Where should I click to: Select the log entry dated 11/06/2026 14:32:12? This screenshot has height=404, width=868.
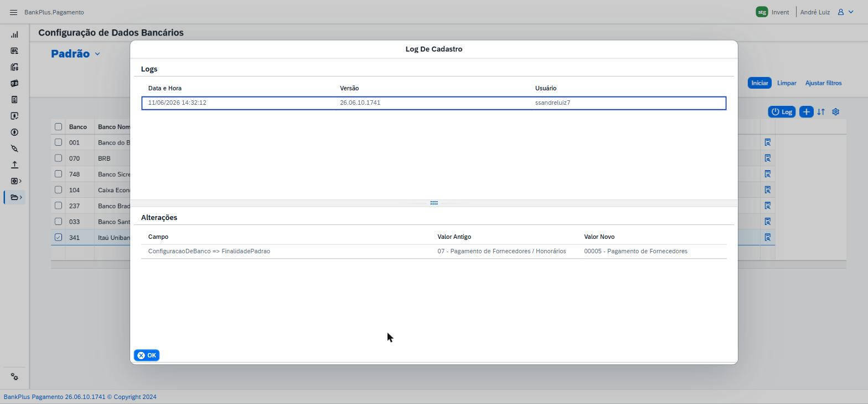(x=434, y=103)
